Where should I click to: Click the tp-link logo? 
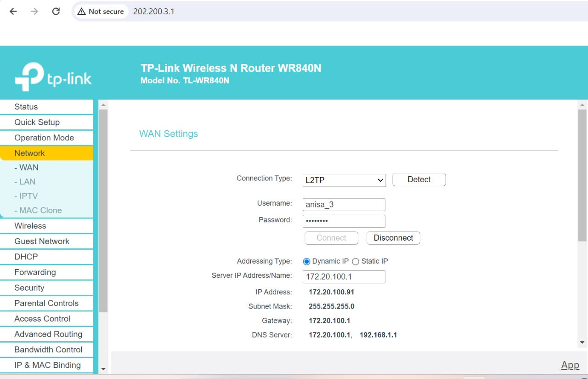[x=53, y=76]
